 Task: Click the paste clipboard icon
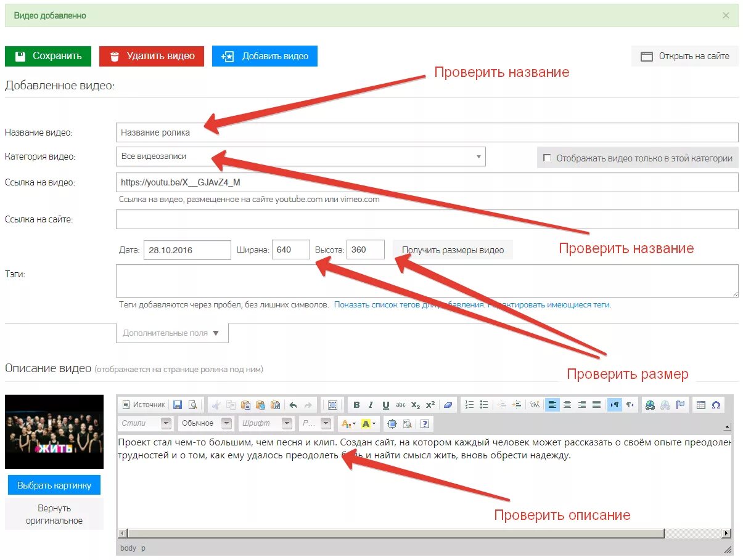pyautogui.click(x=245, y=405)
